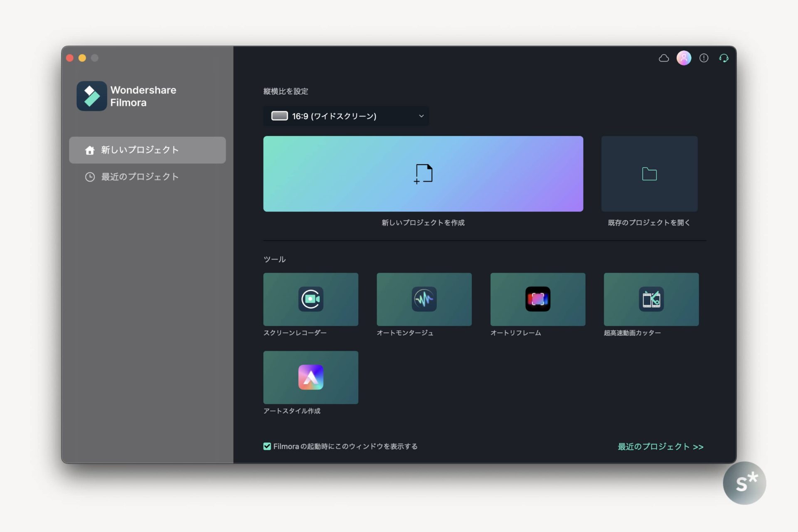798x532 pixels.
Task: Switch to 最近のプロジェクト in the sidebar
Action: pos(139,177)
